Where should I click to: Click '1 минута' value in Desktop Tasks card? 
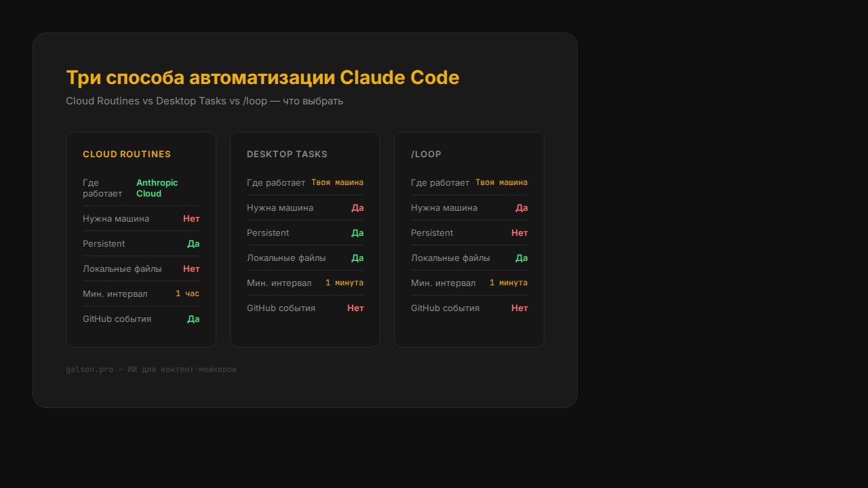pos(344,283)
